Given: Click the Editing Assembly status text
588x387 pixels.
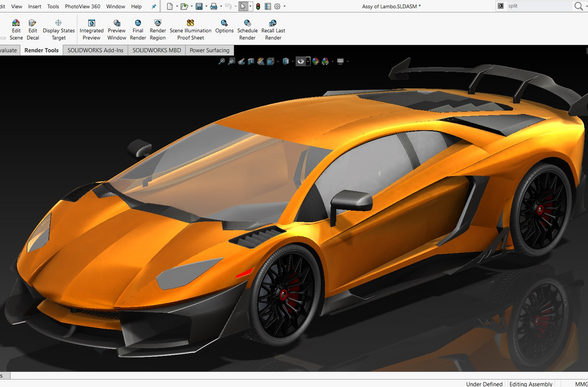Looking at the screenshot, I should click(x=531, y=384).
